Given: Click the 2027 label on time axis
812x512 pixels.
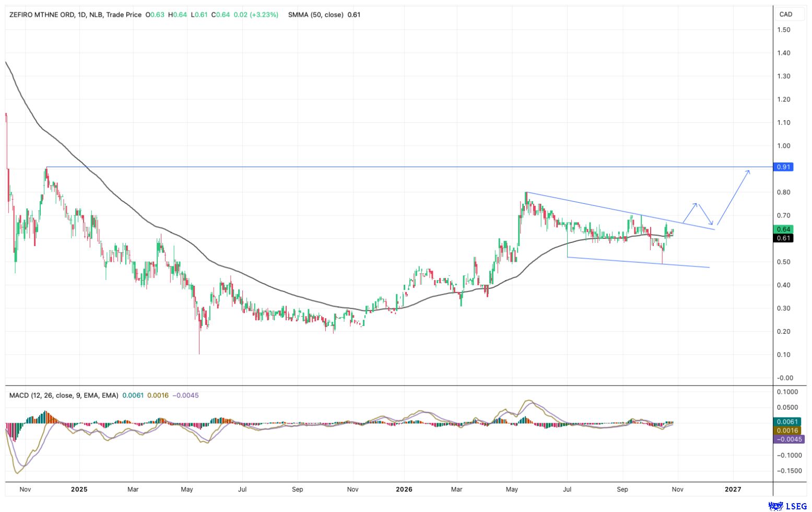Looking at the screenshot, I should (x=733, y=490).
